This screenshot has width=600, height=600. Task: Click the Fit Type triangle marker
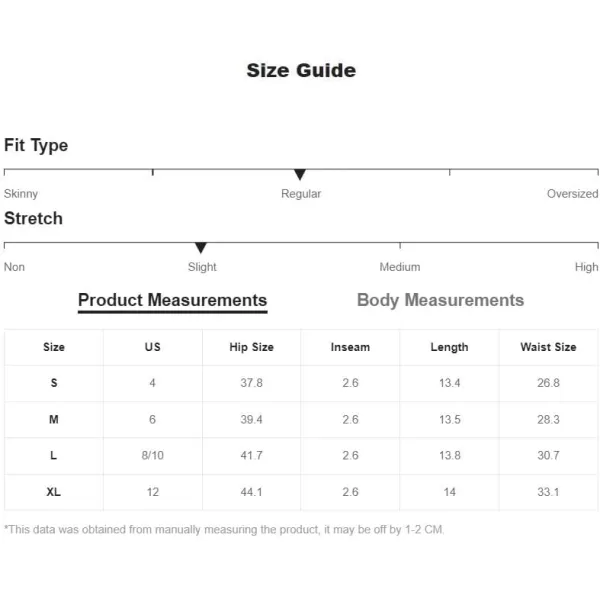[x=300, y=174]
